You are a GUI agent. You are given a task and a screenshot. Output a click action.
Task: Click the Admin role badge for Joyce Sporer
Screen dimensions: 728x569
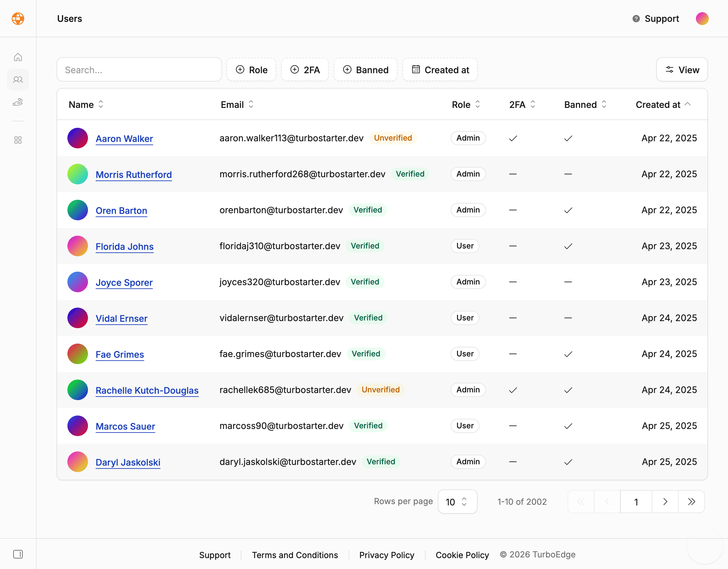point(468,282)
